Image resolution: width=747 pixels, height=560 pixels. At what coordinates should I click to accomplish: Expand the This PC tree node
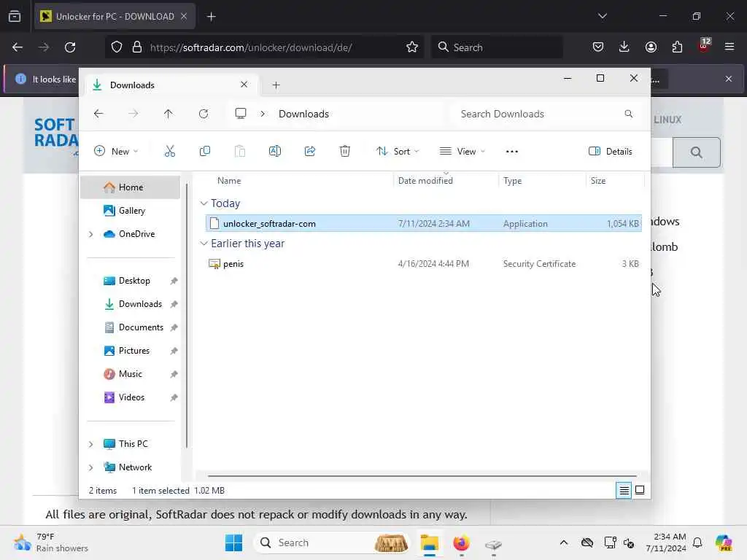click(x=90, y=444)
